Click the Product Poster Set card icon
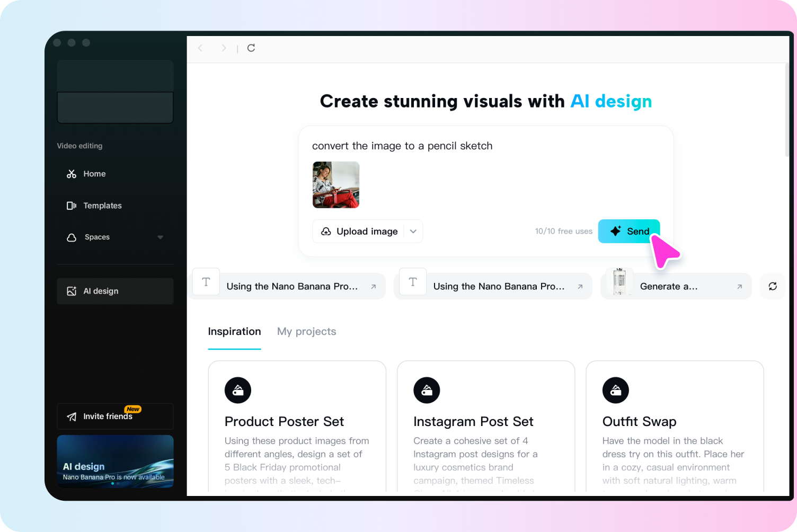This screenshot has width=797, height=532. point(237,390)
